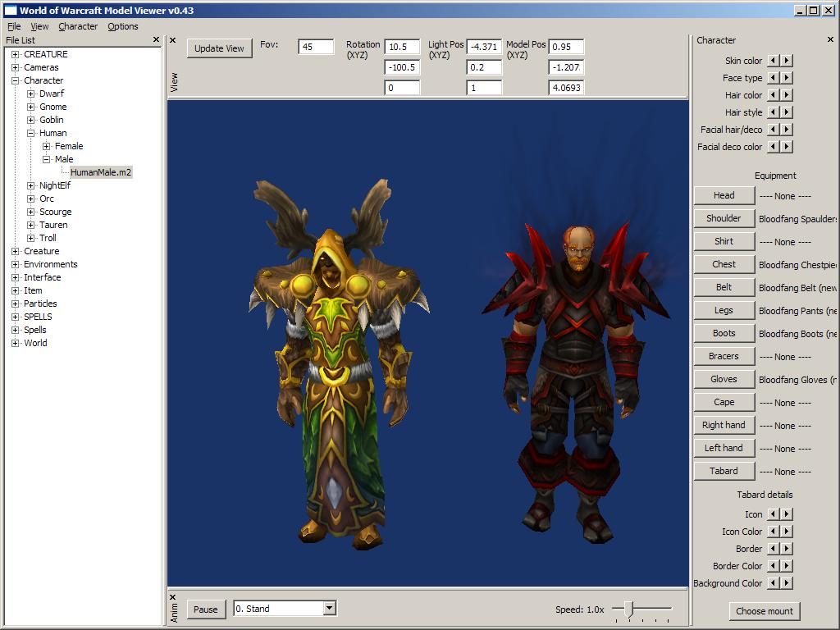Click next arrow for tabard Border
Image resolution: width=840 pixels, height=630 pixels.
(x=787, y=548)
